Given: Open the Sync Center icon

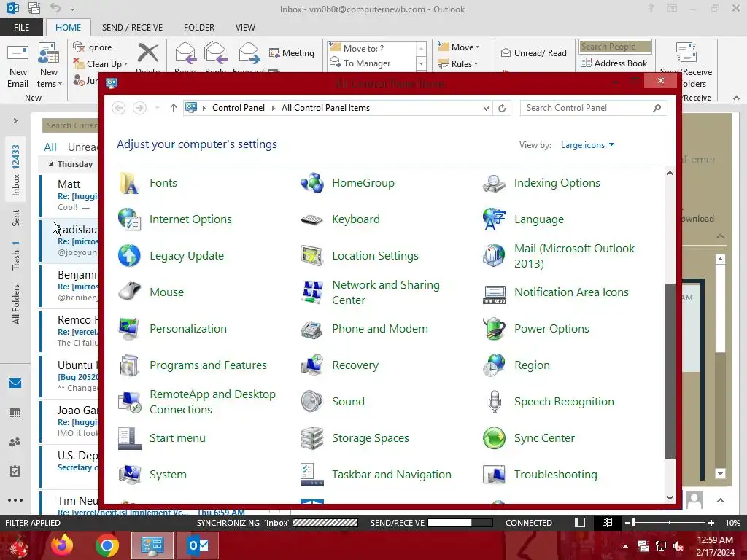Looking at the screenshot, I should coord(494,438).
